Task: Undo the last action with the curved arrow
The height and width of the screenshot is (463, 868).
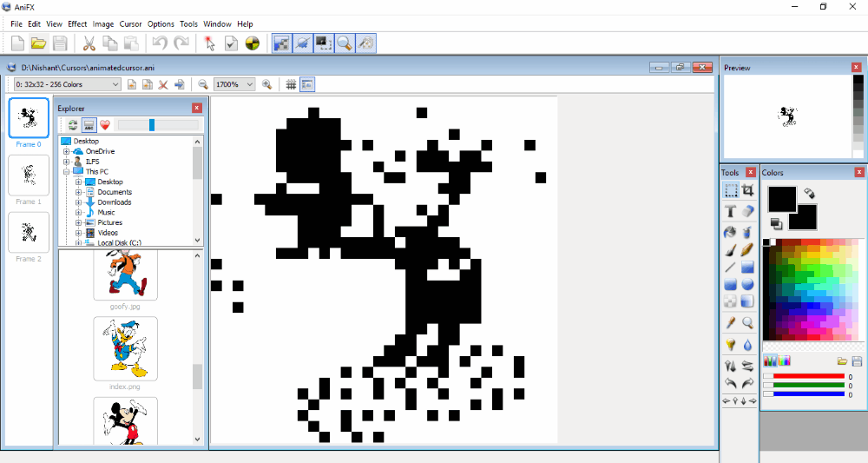Action: click(160, 43)
